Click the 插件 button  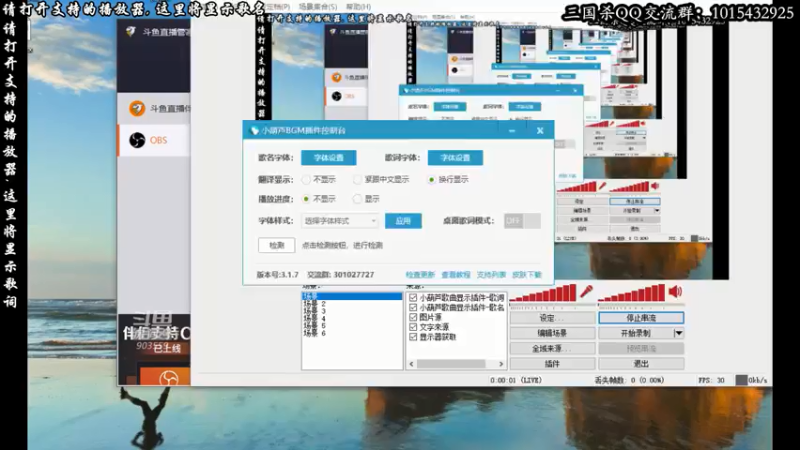point(553,364)
